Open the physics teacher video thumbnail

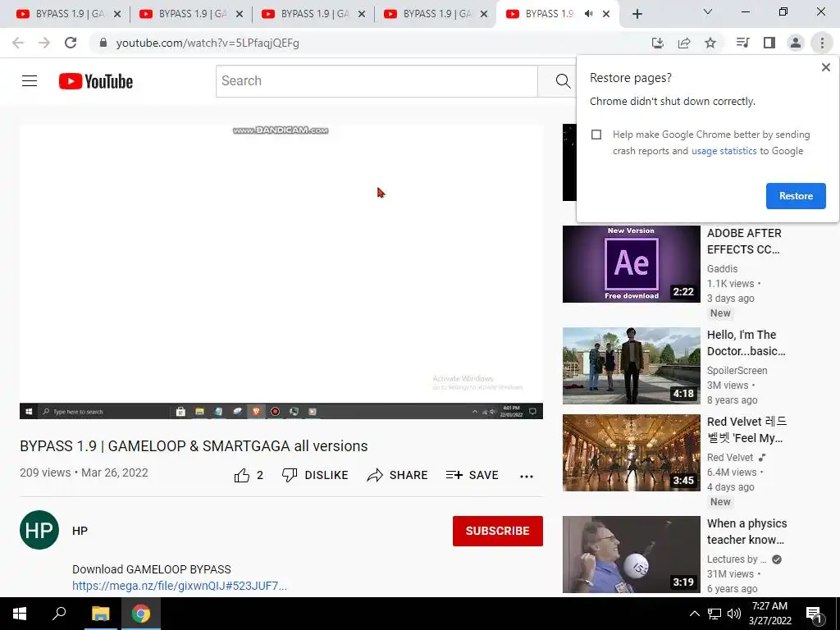coord(631,555)
